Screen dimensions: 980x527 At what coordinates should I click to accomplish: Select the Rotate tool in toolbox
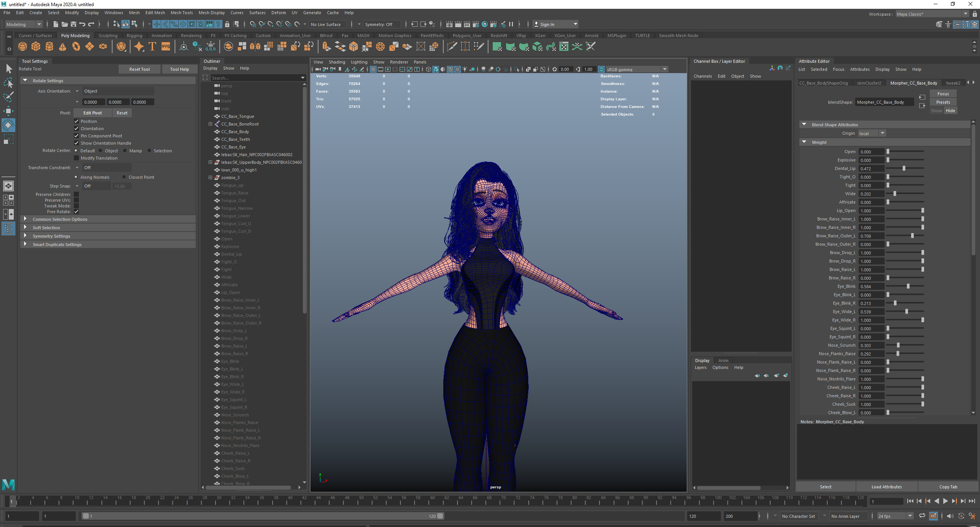click(x=8, y=125)
